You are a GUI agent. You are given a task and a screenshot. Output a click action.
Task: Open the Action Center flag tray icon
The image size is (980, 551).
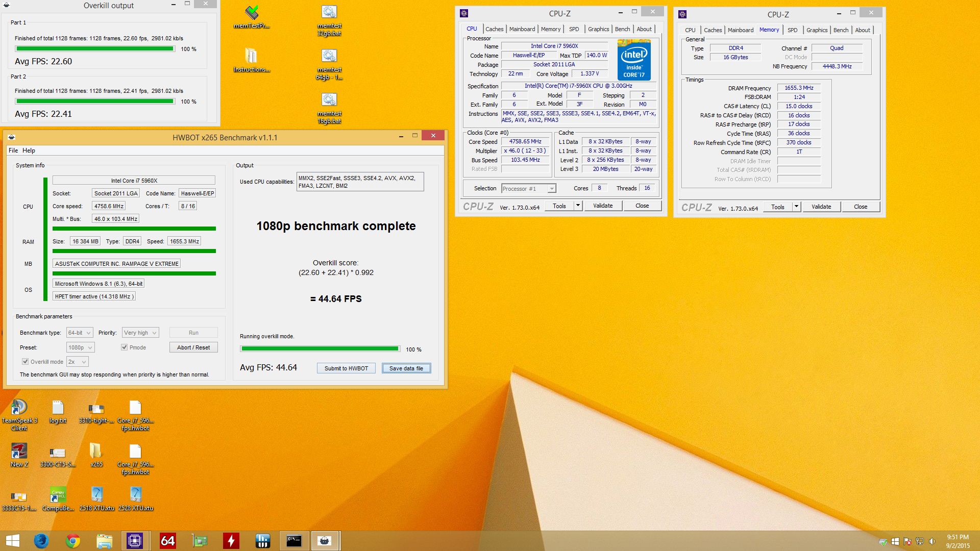click(908, 541)
